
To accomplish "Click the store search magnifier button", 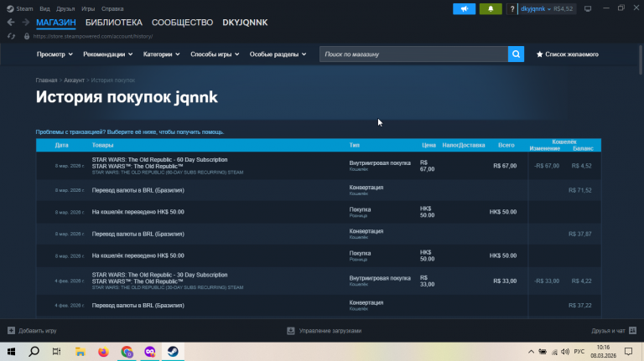I will [516, 54].
